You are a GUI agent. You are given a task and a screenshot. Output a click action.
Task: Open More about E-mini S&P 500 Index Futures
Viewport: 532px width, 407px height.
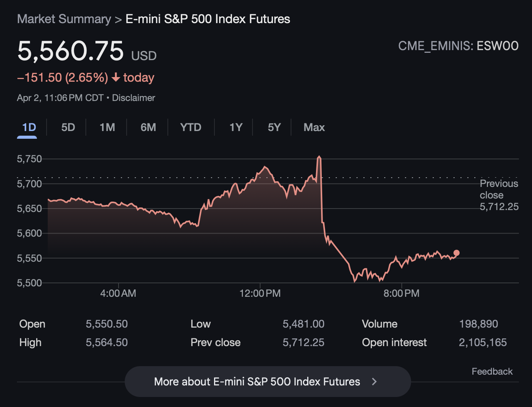pyautogui.click(x=257, y=382)
